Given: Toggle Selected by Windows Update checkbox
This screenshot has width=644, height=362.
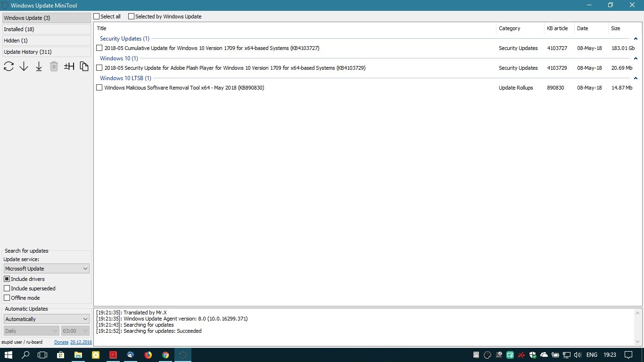Looking at the screenshot, I should coord(132,16).
